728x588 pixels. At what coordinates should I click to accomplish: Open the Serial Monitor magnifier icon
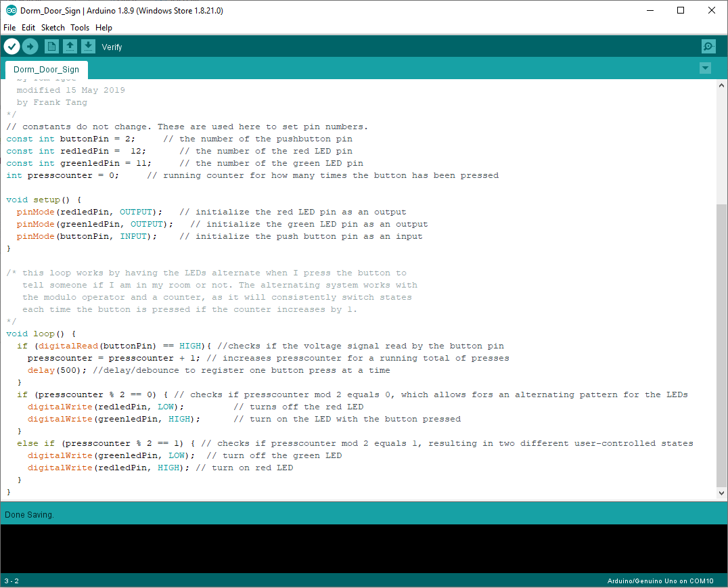click(708, 46)
